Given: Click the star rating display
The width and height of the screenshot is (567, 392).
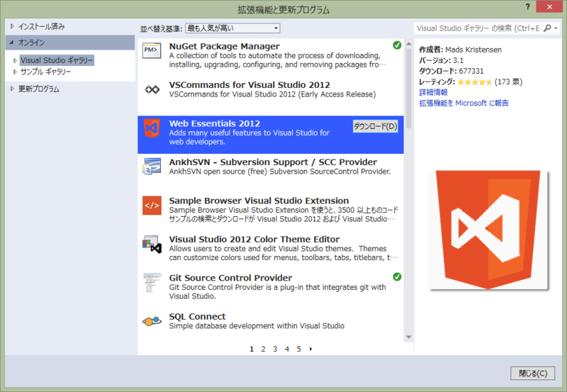Looking at the screenshot, I should coord(474,82).
